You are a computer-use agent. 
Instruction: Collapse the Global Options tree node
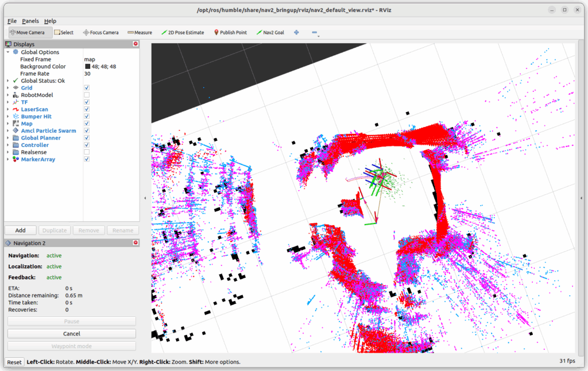8,52
